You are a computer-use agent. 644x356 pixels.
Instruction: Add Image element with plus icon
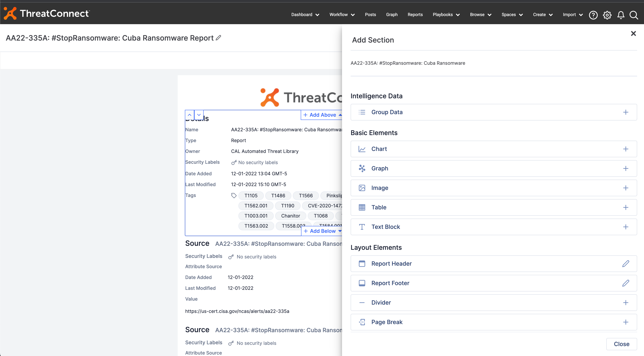click(625, 188)
